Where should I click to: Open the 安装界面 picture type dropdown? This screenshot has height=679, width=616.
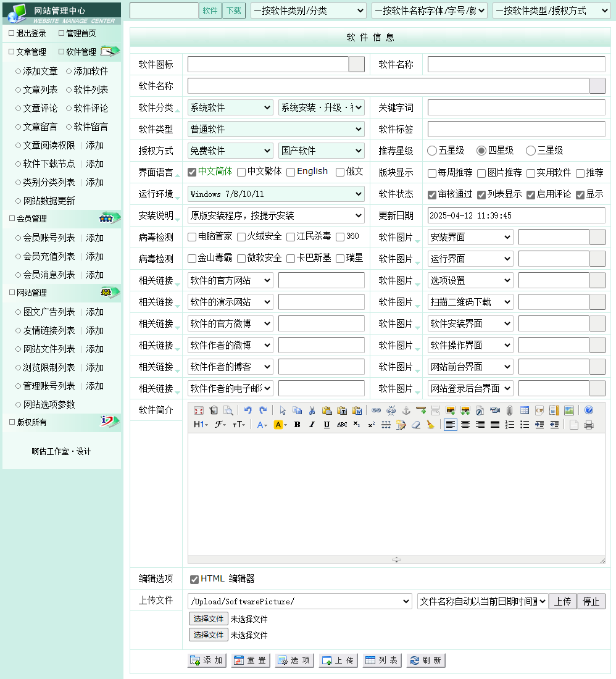tap(470, 237)
